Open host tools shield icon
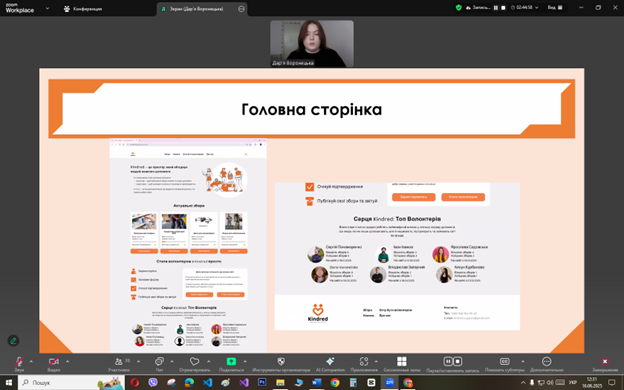The height and width of the screenshot is (390, 624). click(281, 361)
